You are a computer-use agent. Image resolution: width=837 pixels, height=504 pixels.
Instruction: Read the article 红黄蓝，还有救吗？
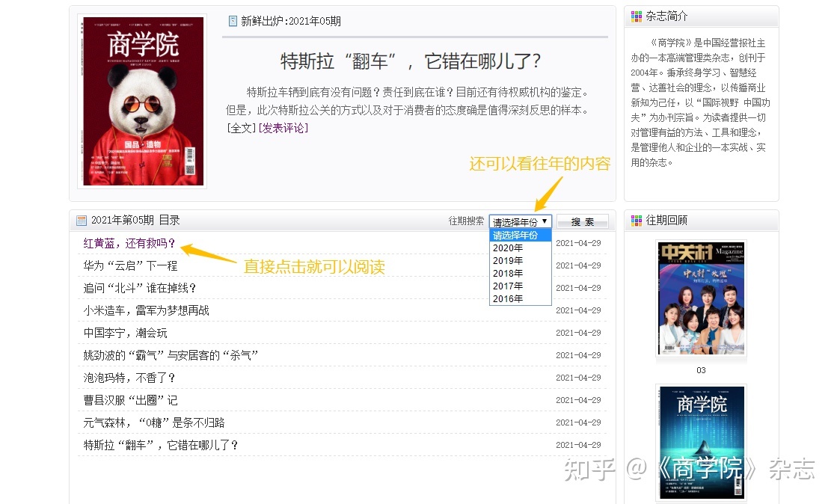point(129,243)
